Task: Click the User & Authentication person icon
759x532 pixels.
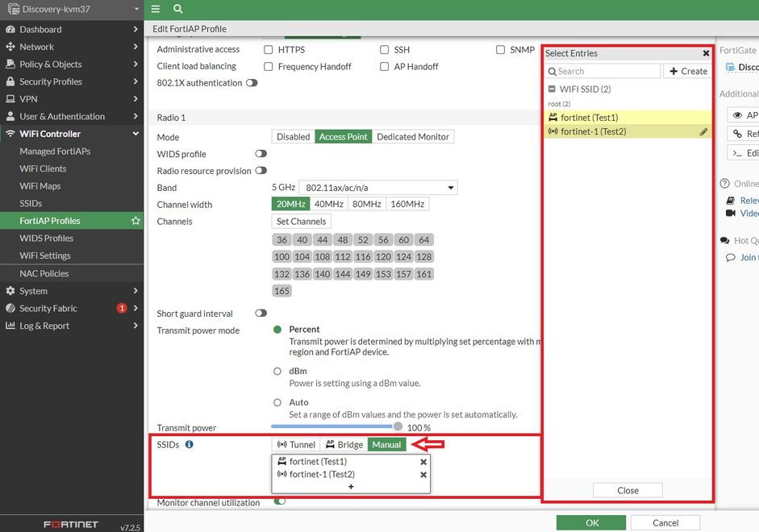Action: click(x=10, y=117)
